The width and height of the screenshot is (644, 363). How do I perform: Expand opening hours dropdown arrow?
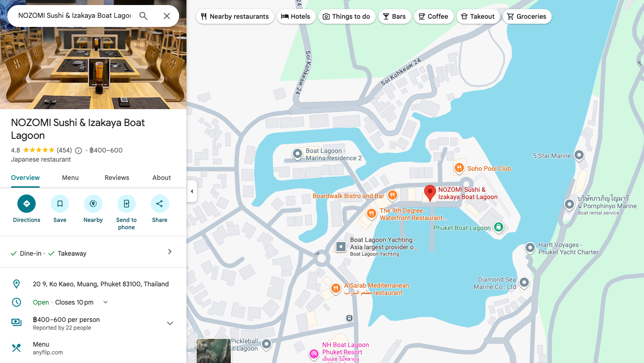[x=106, y=302]
